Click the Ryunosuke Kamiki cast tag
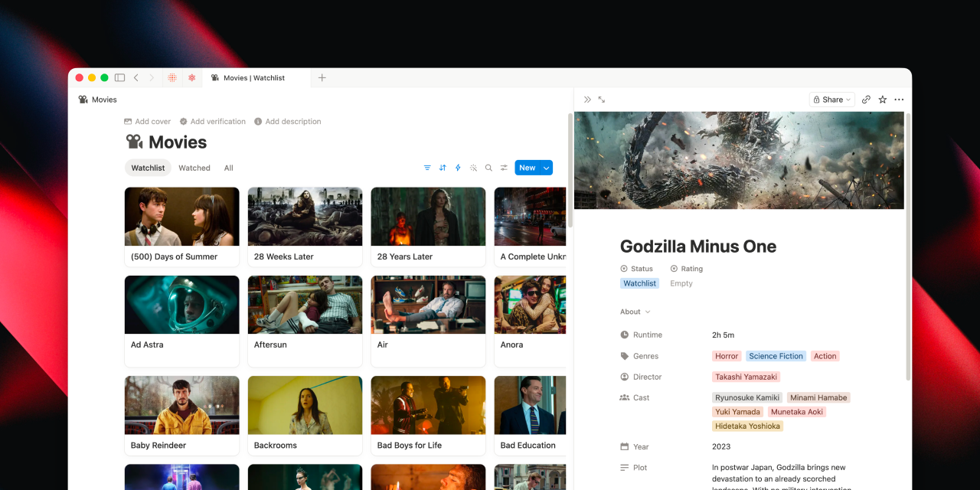The width and height of the screenshot is (980, 490). 746,397
